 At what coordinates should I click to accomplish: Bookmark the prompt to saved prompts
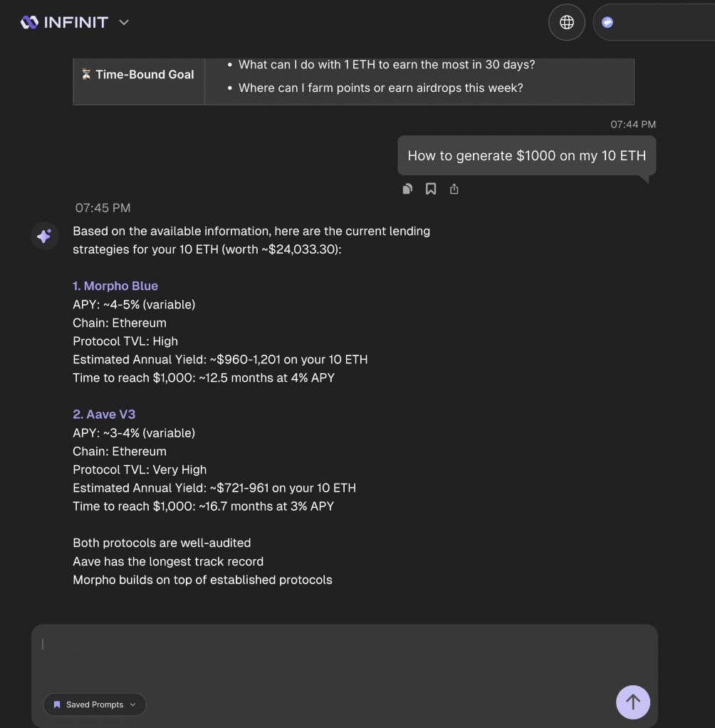click(x=431, y=189)
